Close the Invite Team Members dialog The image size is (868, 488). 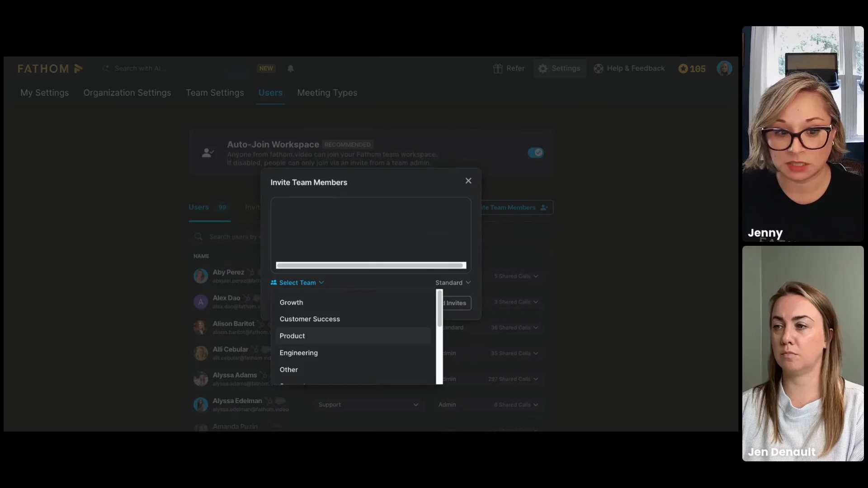click(x=468, y=181)
